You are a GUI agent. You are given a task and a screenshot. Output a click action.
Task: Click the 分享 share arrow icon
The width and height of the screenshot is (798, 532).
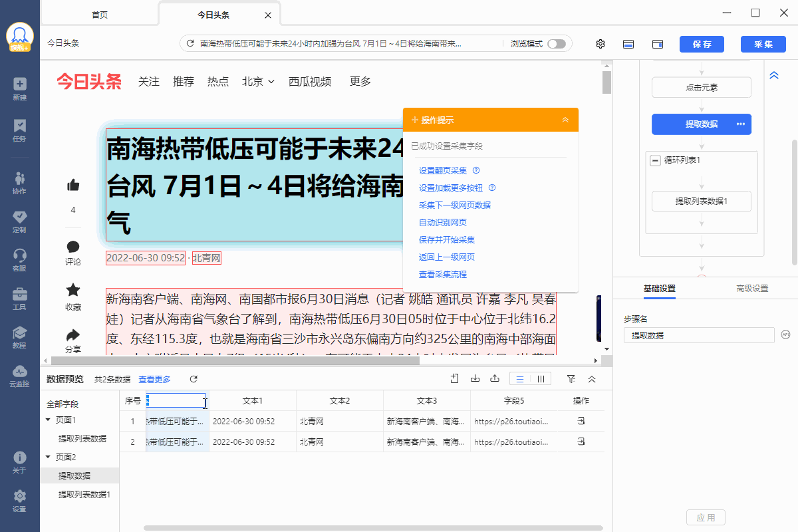[73, 334]
